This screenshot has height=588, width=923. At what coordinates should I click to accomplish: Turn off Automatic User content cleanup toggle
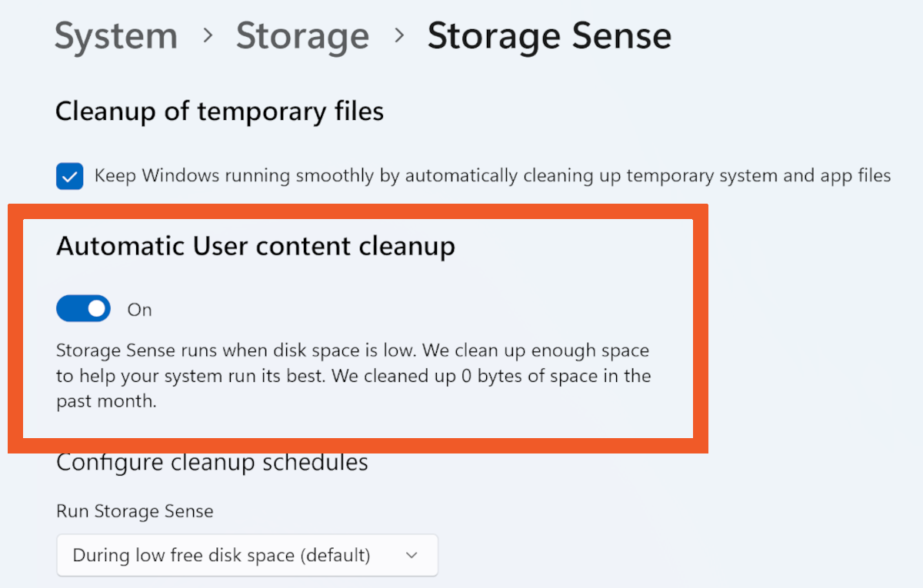(x=83, y=309)
